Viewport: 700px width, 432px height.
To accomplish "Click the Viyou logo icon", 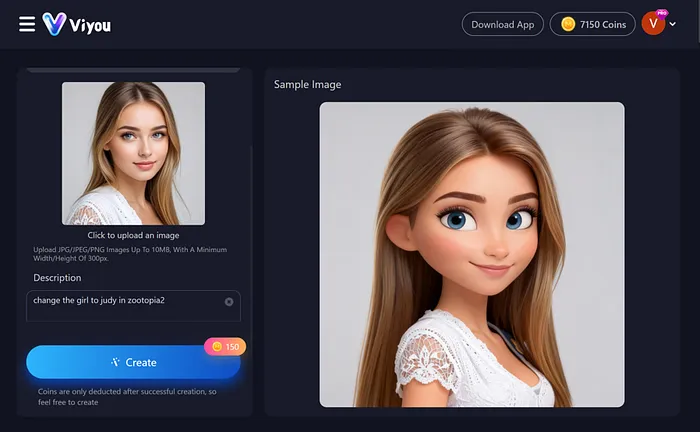I will (x=54, y=24).
